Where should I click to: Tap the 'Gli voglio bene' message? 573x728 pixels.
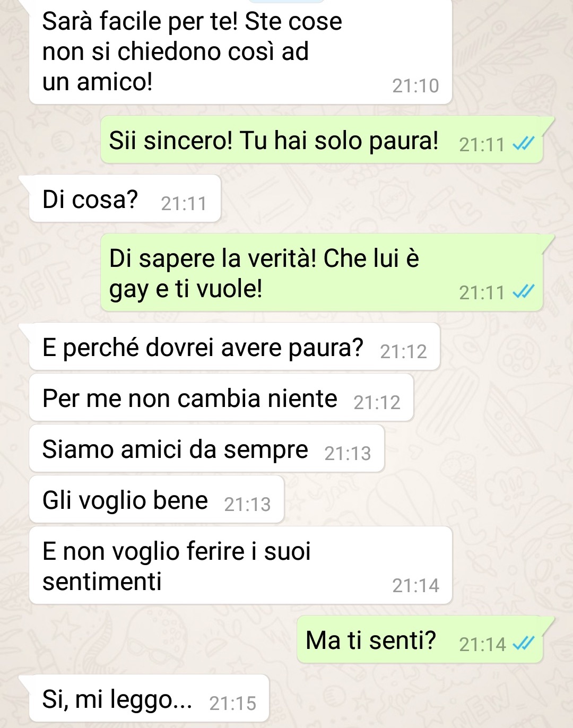[x=157, y=499]
